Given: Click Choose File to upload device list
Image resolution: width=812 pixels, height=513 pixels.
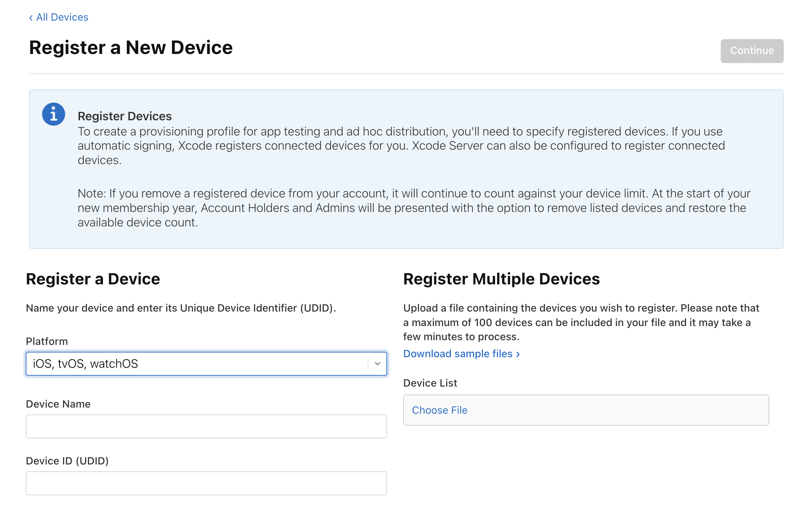Looking at the screenshot, I should click(x=439, y=410).
